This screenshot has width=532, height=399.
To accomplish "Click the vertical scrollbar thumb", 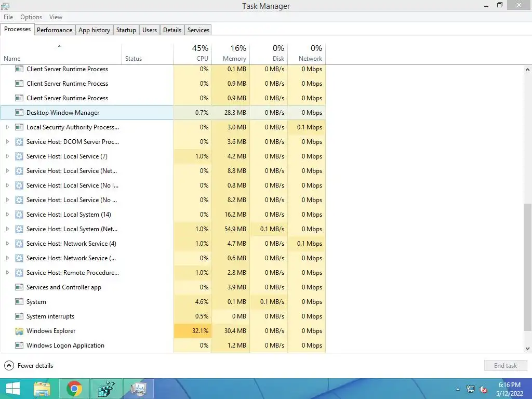I will point(527,267).
